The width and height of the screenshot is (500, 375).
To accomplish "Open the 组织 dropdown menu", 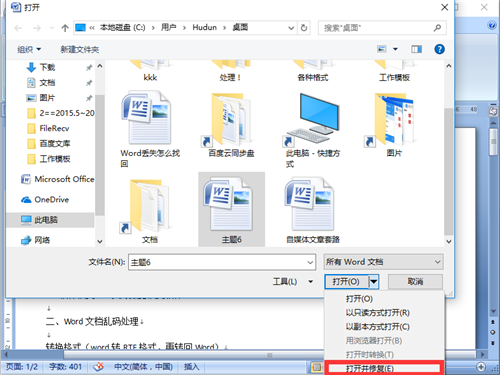I will 29,50.
